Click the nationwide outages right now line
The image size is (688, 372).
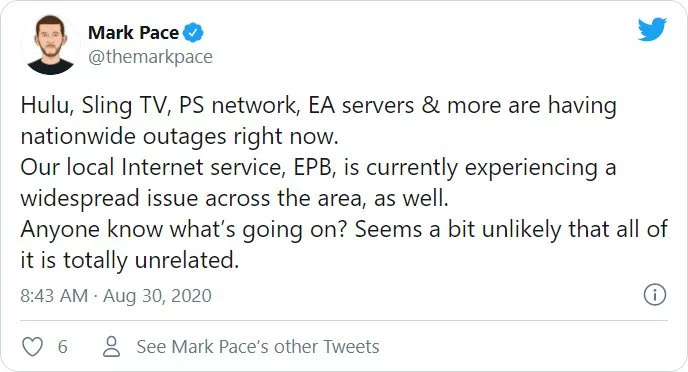(x=179, y=136)
